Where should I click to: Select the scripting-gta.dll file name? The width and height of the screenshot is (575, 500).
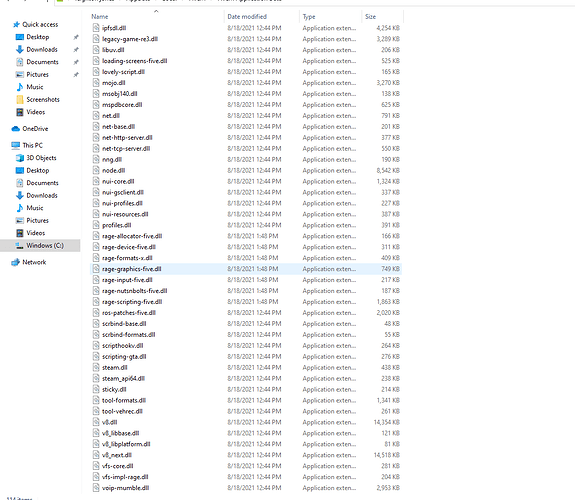124,357
